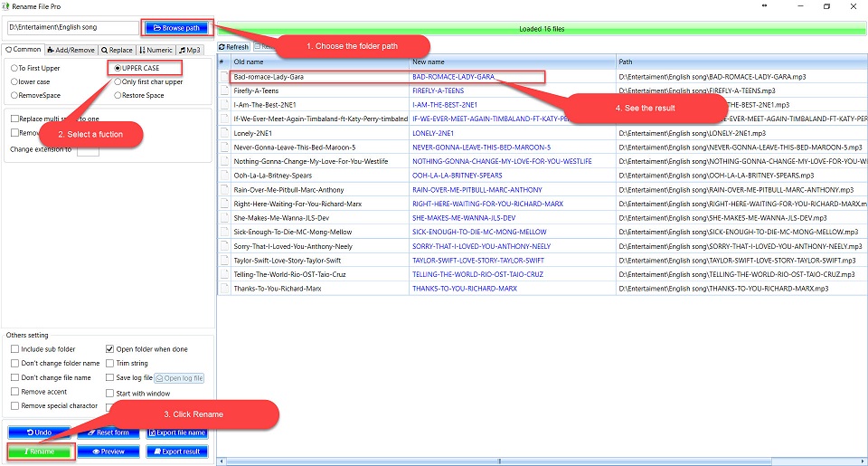Image resolution: width=868 pixels, height=466 pixels.
Task: Click the Preview button
Action: 108,452
